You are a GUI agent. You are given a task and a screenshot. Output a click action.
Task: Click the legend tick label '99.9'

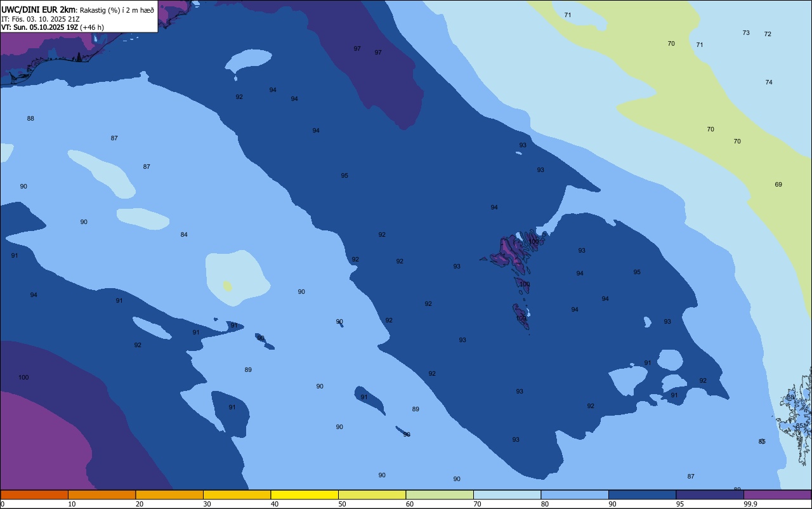tap(750, 504)
